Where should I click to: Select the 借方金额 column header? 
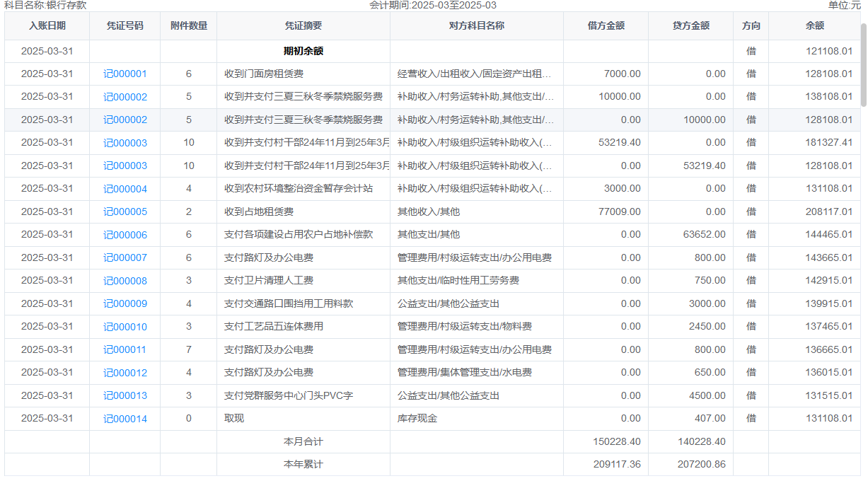[606, 26]
